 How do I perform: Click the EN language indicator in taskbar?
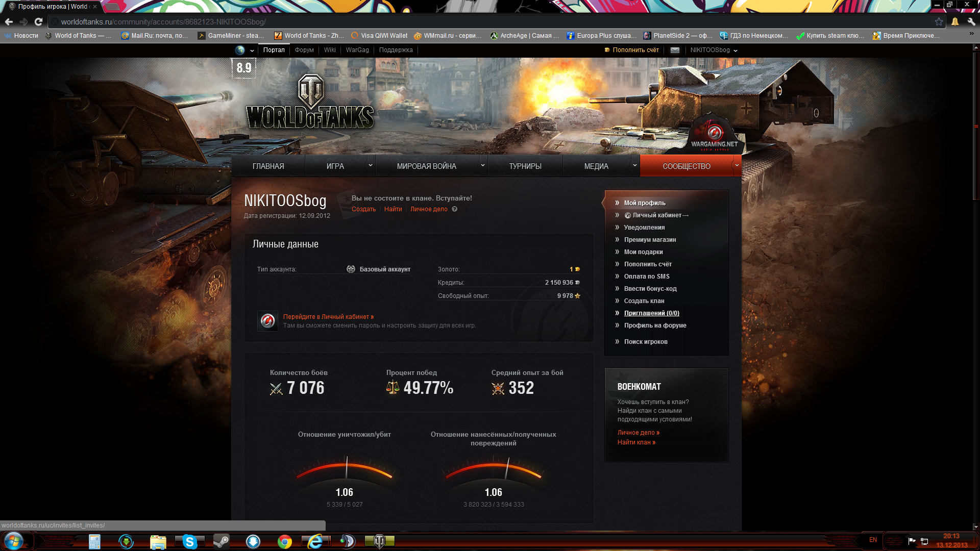[873, 540]
